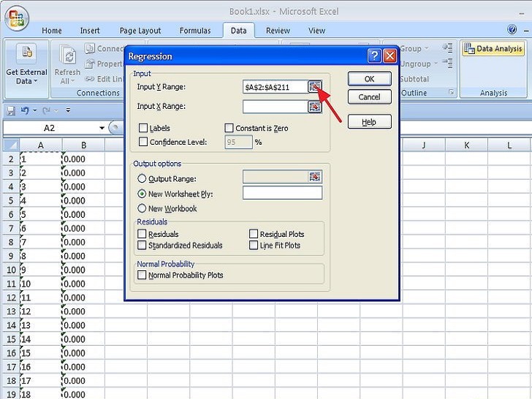The height and width of the screenshot is (399, 532).
Task: Select column J header
Action: tap(424, 145)
